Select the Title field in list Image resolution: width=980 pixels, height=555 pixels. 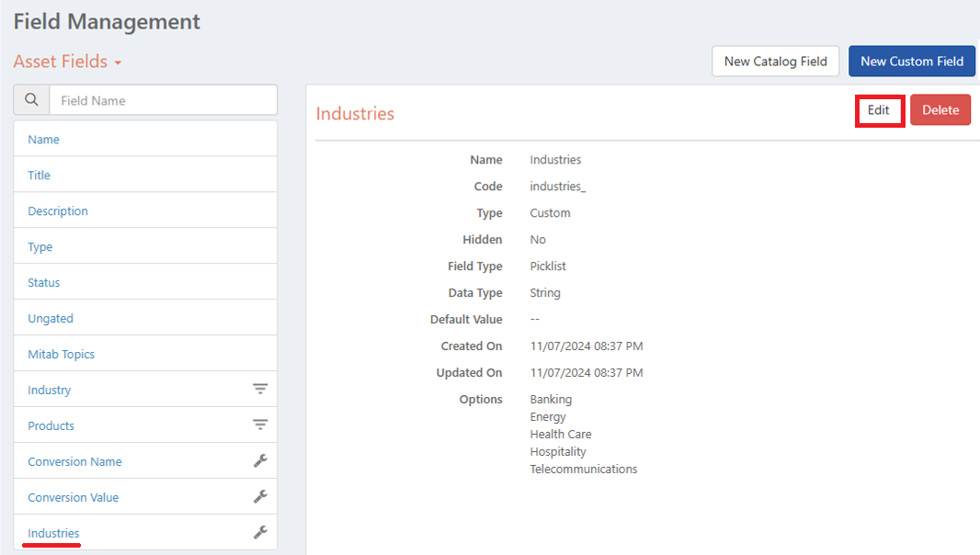point(145,175)
